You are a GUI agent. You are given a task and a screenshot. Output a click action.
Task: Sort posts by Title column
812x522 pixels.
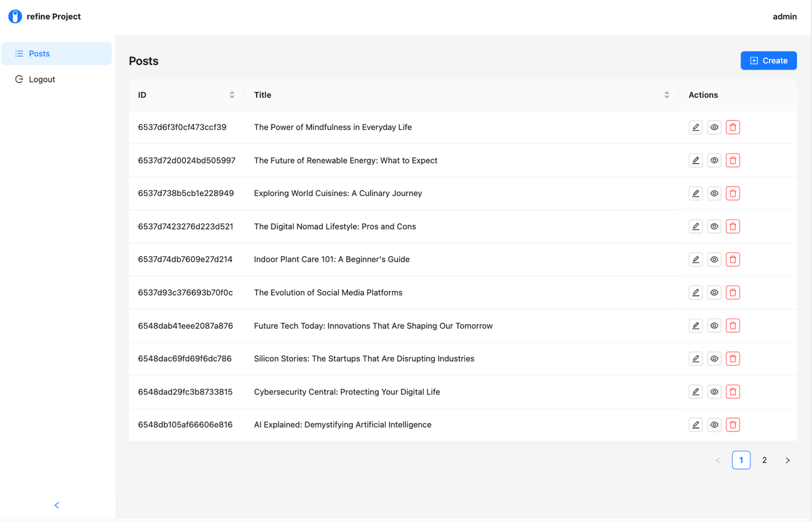(666, 95)
